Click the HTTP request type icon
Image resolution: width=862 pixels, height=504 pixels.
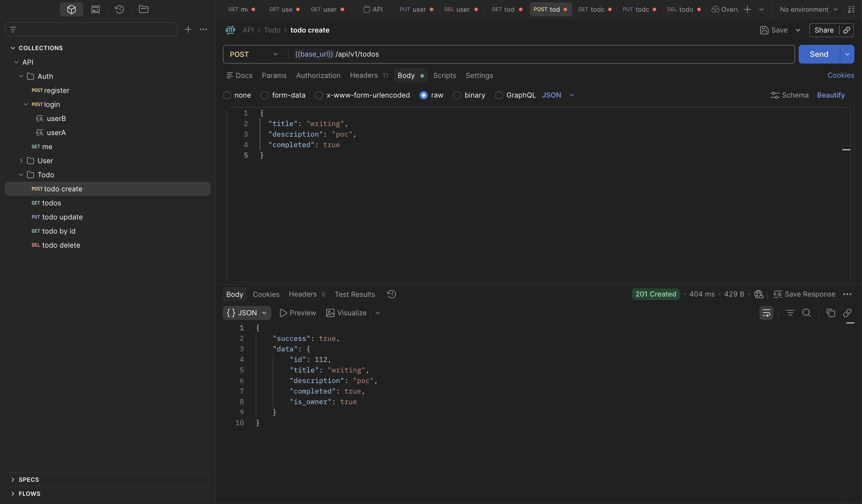[230, 30]
